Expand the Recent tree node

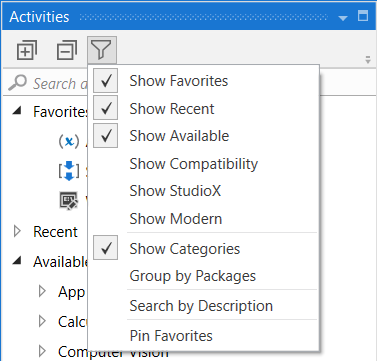(x=17, y=231)
